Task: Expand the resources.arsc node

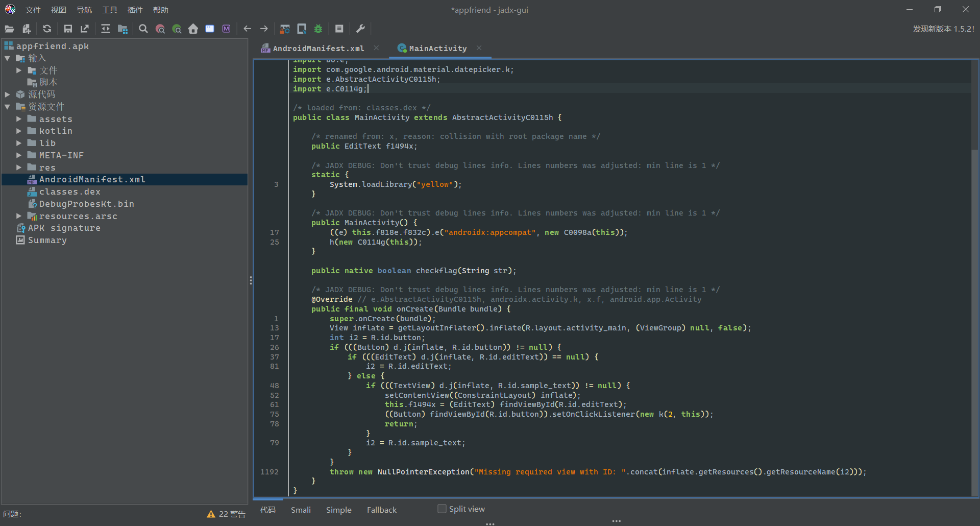Action: (x=19, y=216)
